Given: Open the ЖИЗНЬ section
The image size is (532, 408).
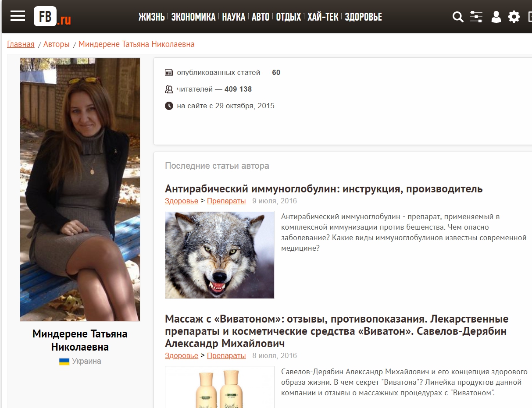Looking at the screenshot, I should (x=152, y=17).
